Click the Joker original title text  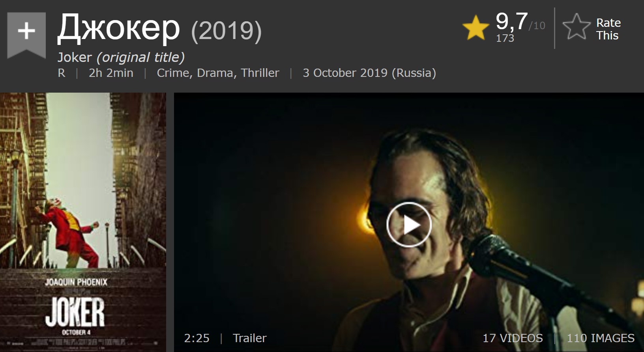[x=75, y=58]
